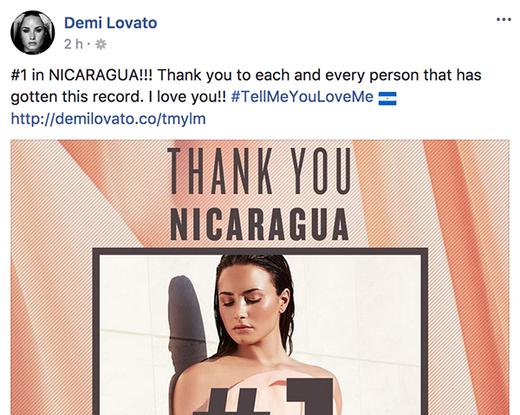Click the Nicaragua flag emoji
Viewport: 520px width, 415px height.
click(x=387, y=98)
